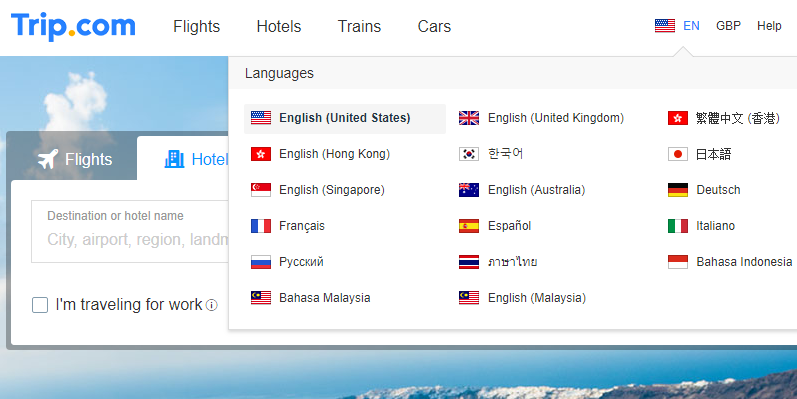Image resolution: width=797 pixels, height=399 pixels.
Task: Click the info icon beside traveling for work
Action: 211,305
